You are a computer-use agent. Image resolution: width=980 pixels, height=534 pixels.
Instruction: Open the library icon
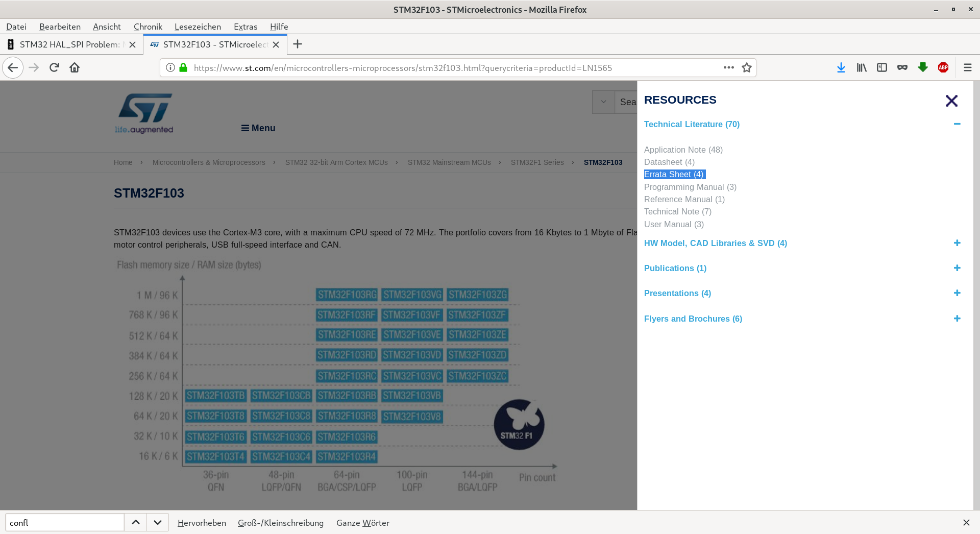click(862, 67)
